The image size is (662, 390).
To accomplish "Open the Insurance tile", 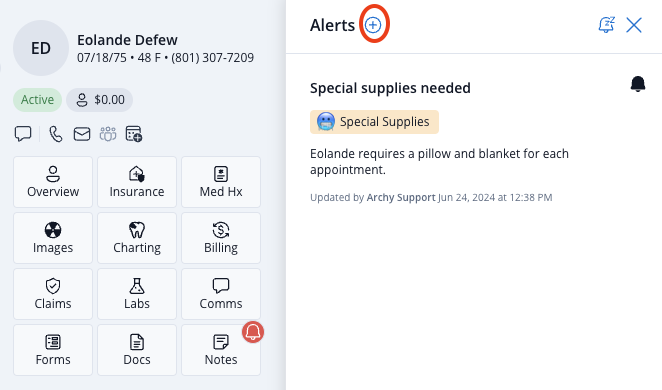I will pyautogui.click(x=137, y=182).
